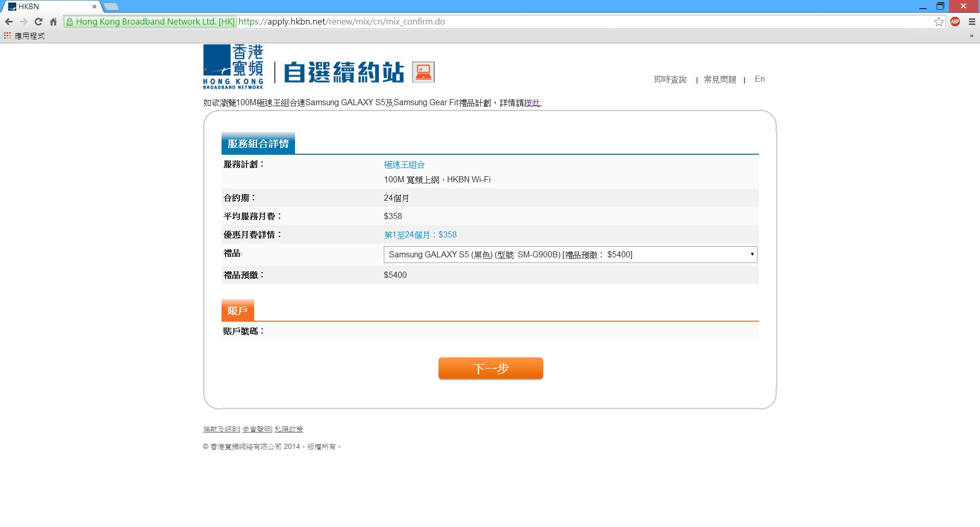
Task: Click the Hong Kong Broadband Network logo
Action: 233,67
